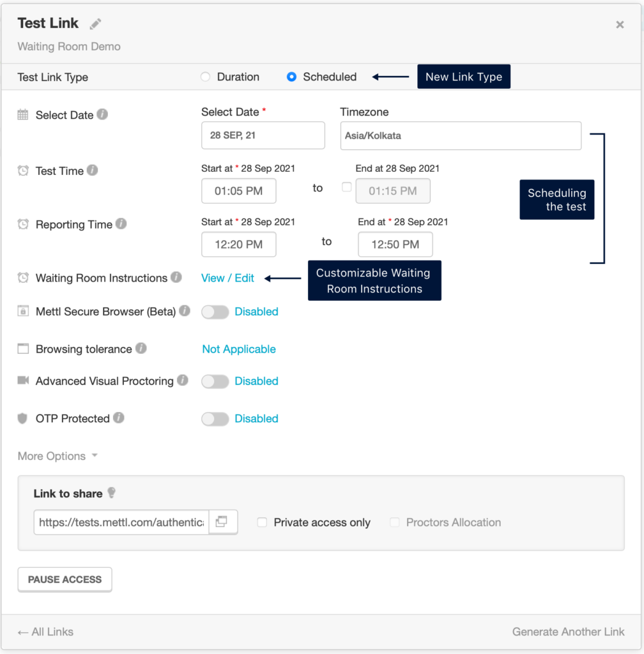Image resolution: width=644 pixels, height=654 pixels.
Task: Expand the More Options section
Action: pyautogui.click(x=57, y=456)
